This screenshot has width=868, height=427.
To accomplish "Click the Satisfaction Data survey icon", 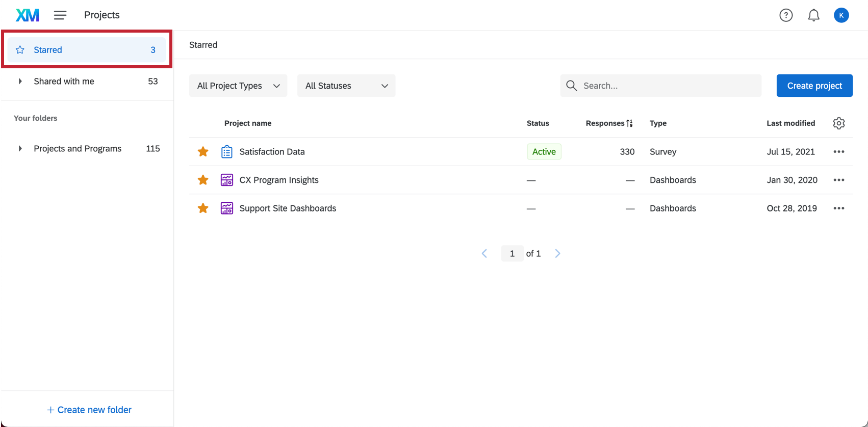I will point(227,152).
